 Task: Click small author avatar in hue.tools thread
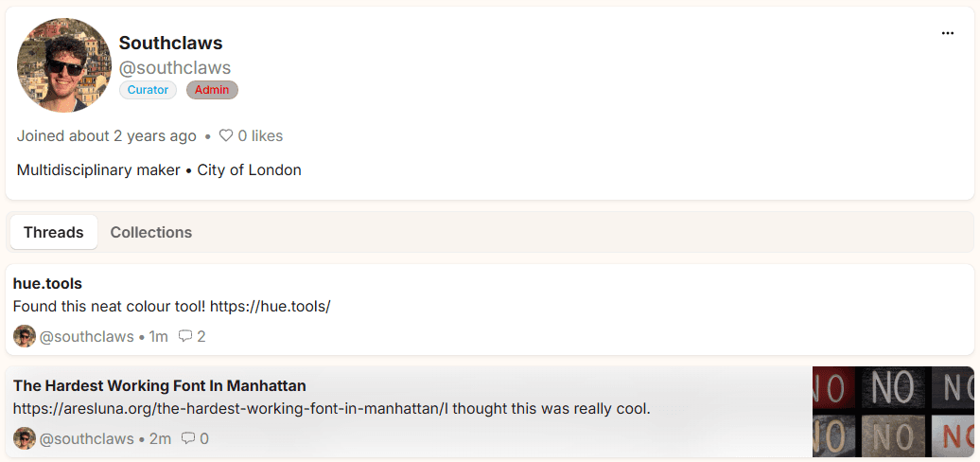click(25, 336)
